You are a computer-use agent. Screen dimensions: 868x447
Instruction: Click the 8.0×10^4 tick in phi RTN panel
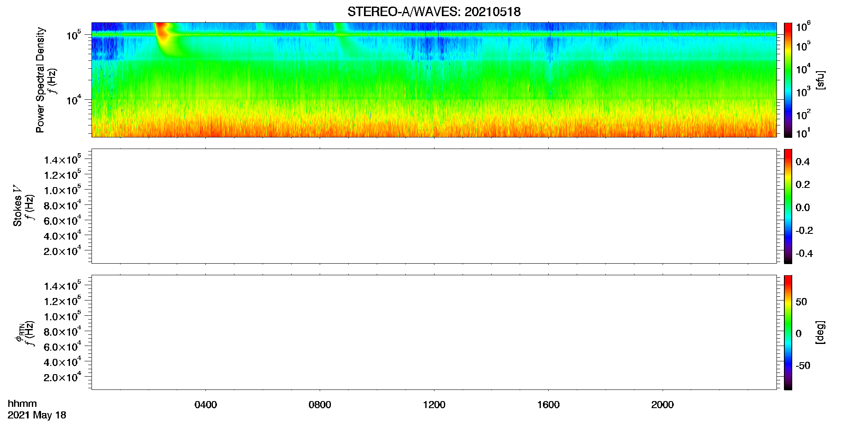coord(63,331)
